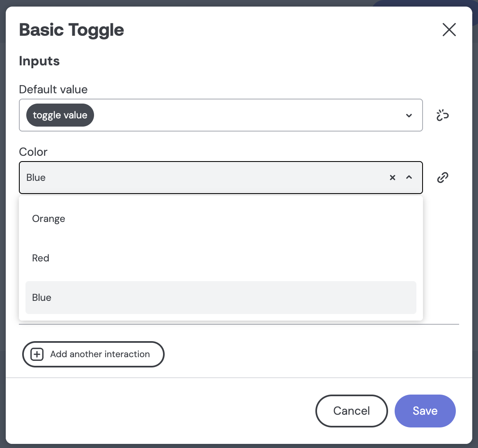The height and width of the screenshot is (448, 478).
Task: Click the plus icon in Add another interaction
Action: point(37,354)
